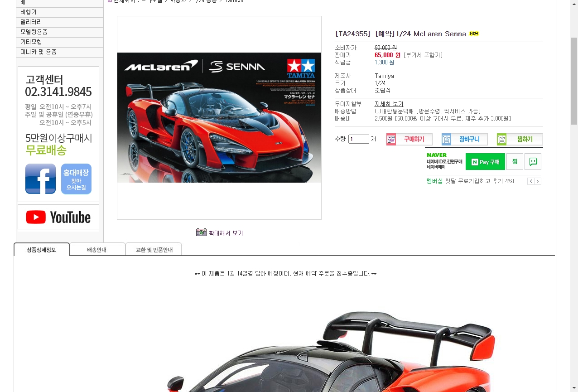578x392 pixels.
Task: Click the camera icon for 확대해서 보기
Action: pos(201,232)
